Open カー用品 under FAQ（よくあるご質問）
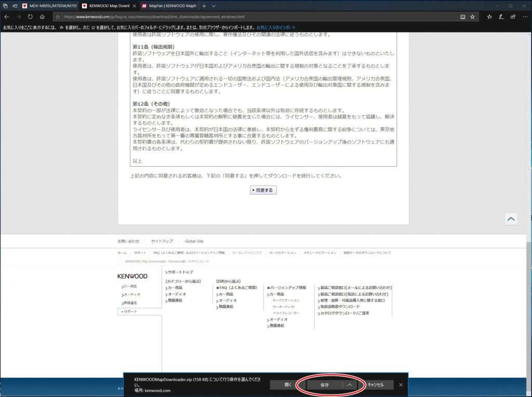Image resolution: width=532 pixels, height=397 pixels. (x=224, y=294)
